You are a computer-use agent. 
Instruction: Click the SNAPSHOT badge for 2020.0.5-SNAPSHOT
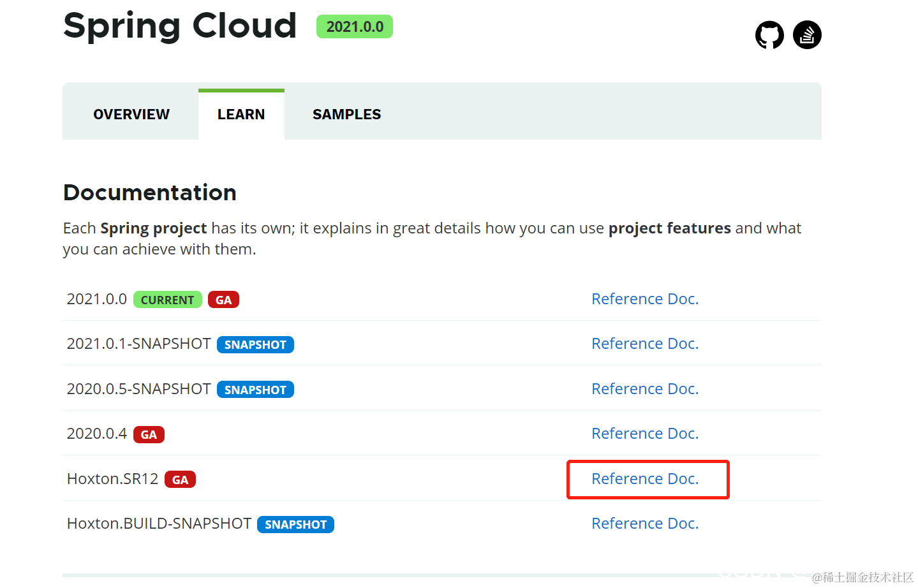point(255,390)
